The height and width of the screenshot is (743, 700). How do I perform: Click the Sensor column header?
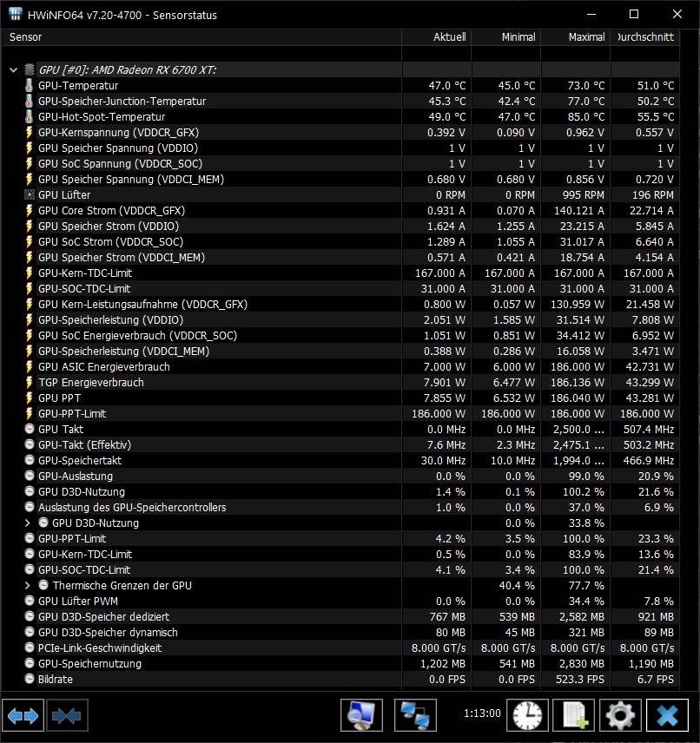tap(202, 37)
